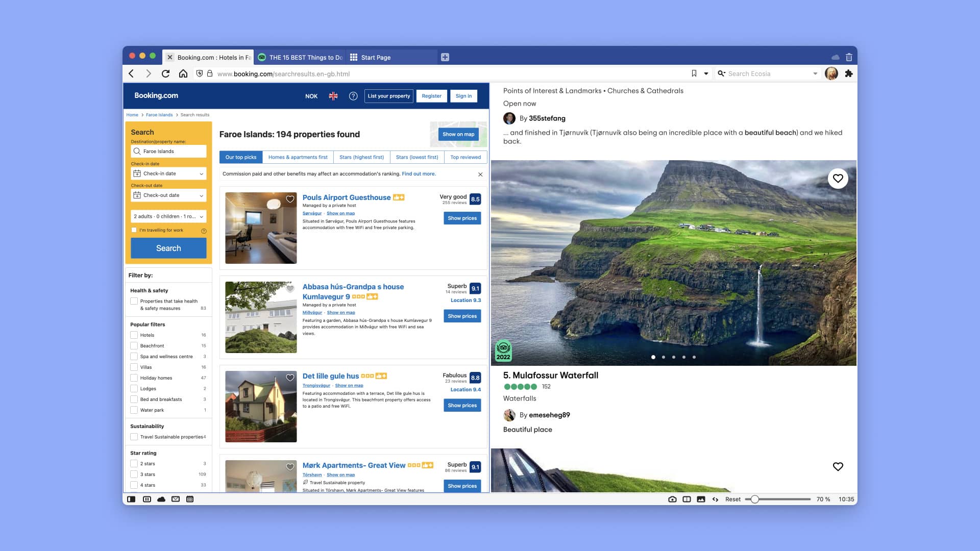The image size is (980, 551).
Task: Change language via UK flag icon
Action: coord(333,96)
